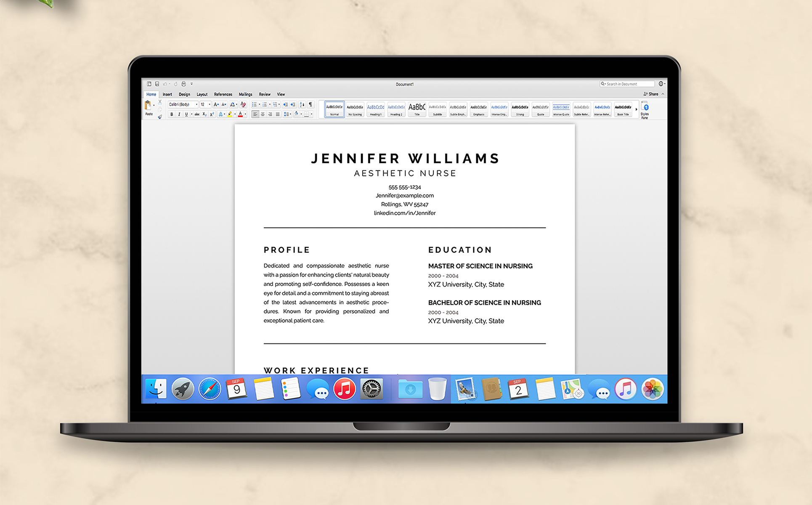This screenshot has height=505, width=812.
Task: Show paragraph marks with pilcrow button
Action: (x=310, y=104)
